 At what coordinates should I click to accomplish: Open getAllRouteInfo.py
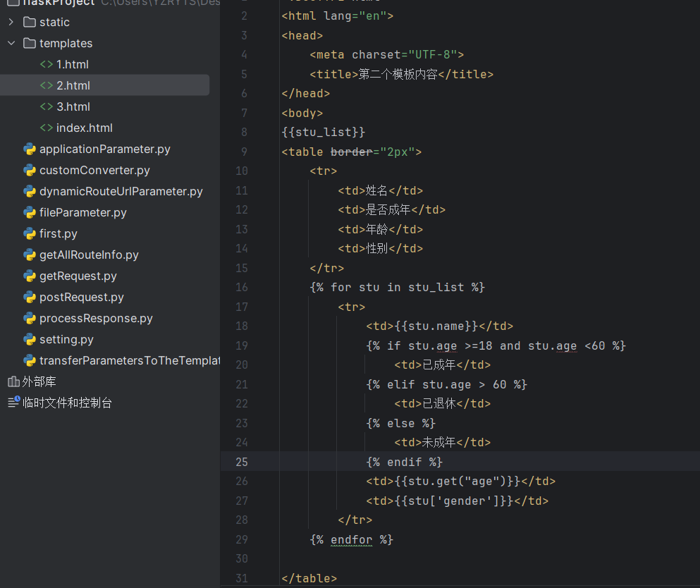tap(89, 255)
